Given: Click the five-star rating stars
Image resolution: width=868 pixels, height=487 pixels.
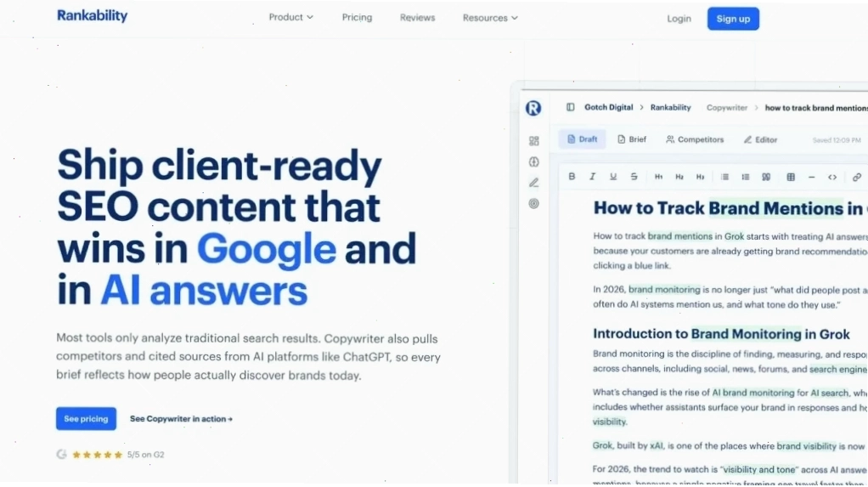Looking at the screenshot, I should (97, 455).
